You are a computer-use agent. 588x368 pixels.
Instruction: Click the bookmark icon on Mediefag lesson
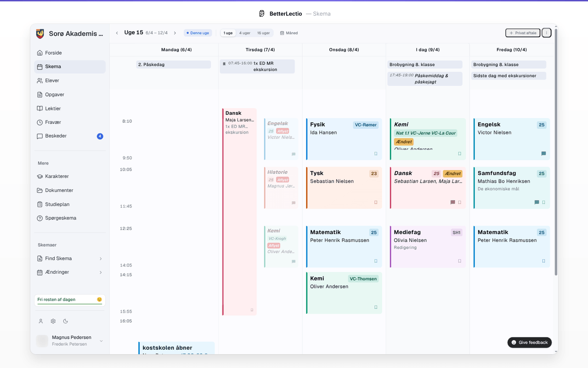(459, 261)
